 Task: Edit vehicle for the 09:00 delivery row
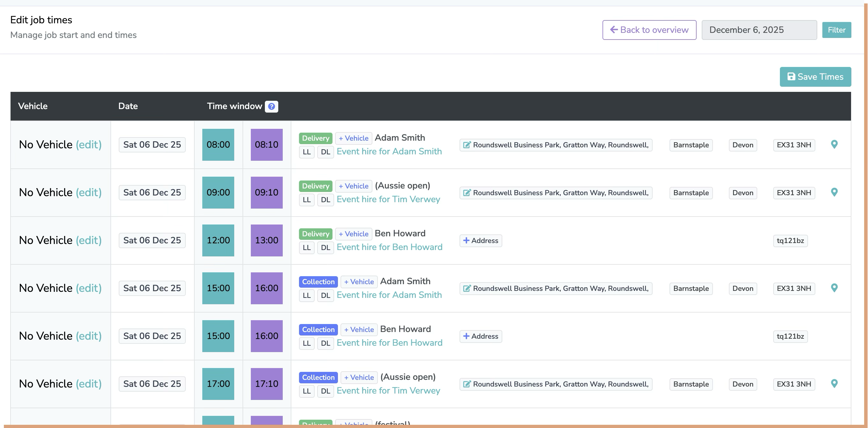89,192
